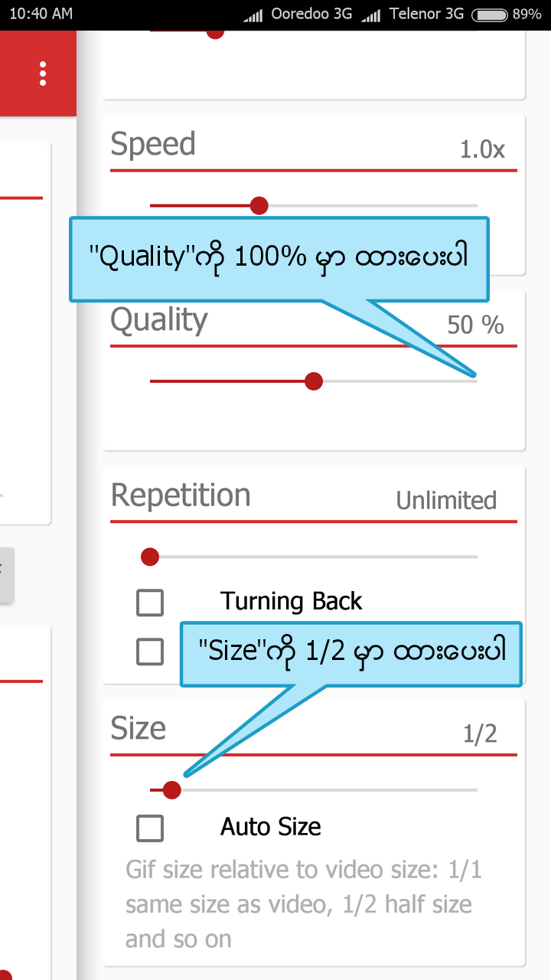Tap the Size section header

[x=139, y=727]
